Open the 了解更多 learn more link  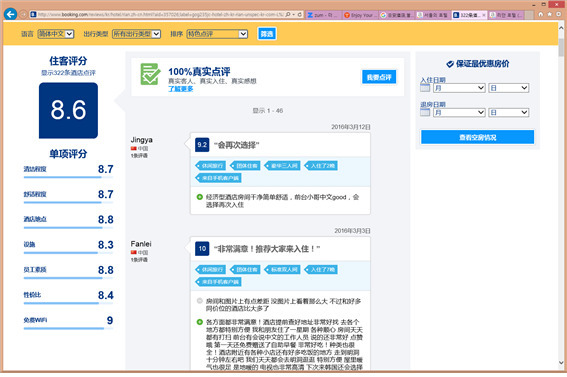click(180, 89)
